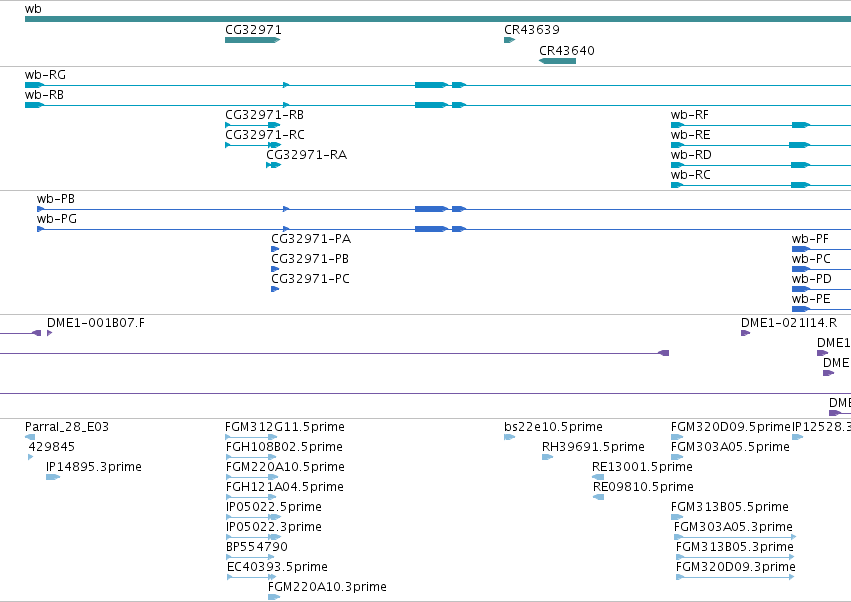Open protein label wb-PG

(57, 219)
